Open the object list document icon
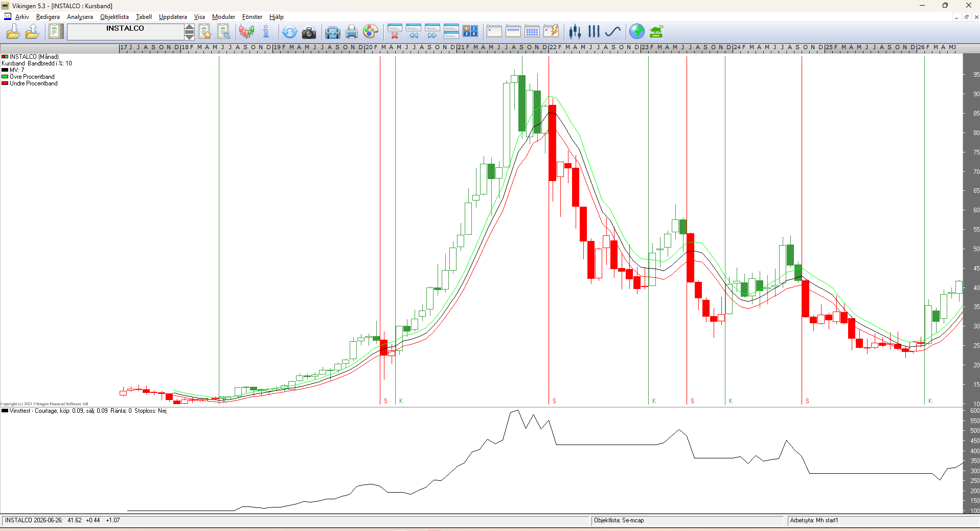980x531 pixels. coord(56,32)
